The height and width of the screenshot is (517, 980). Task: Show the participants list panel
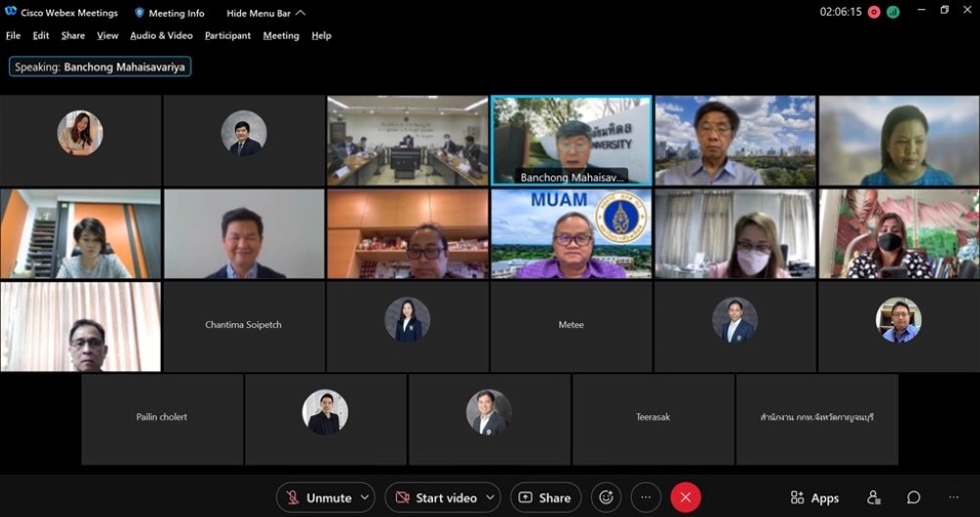[x=874, y=497]
